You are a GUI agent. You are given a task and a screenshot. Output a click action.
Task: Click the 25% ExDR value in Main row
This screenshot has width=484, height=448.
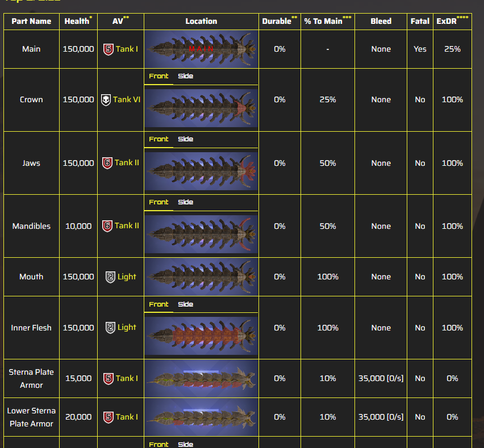pos(452,49)
